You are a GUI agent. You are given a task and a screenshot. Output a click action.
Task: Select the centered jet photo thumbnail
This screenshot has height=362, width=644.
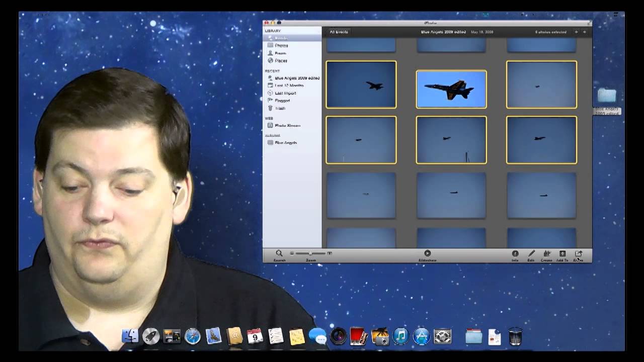click(451, 89)
